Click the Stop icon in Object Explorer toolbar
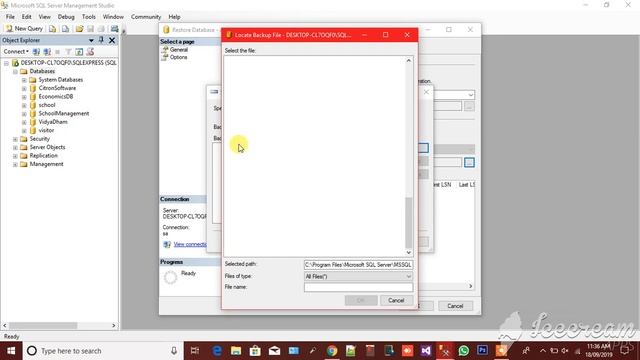 tap(58, 52)
